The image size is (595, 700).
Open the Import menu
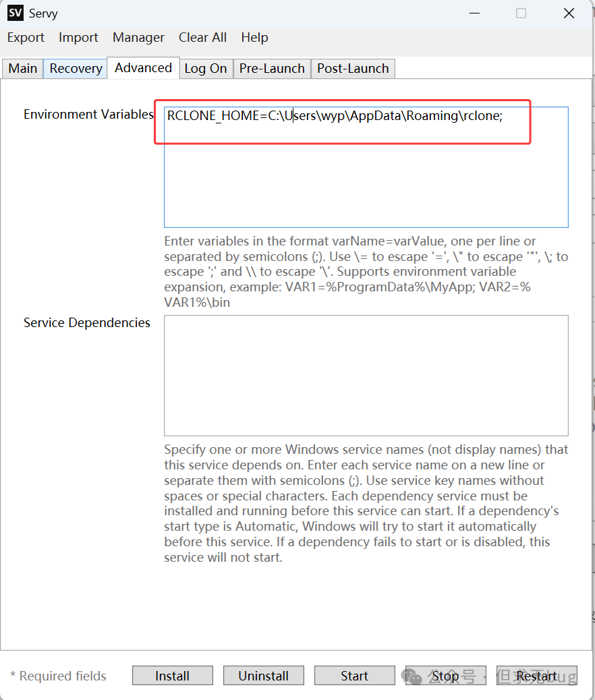pyautogui.click(x=78, y=38)
